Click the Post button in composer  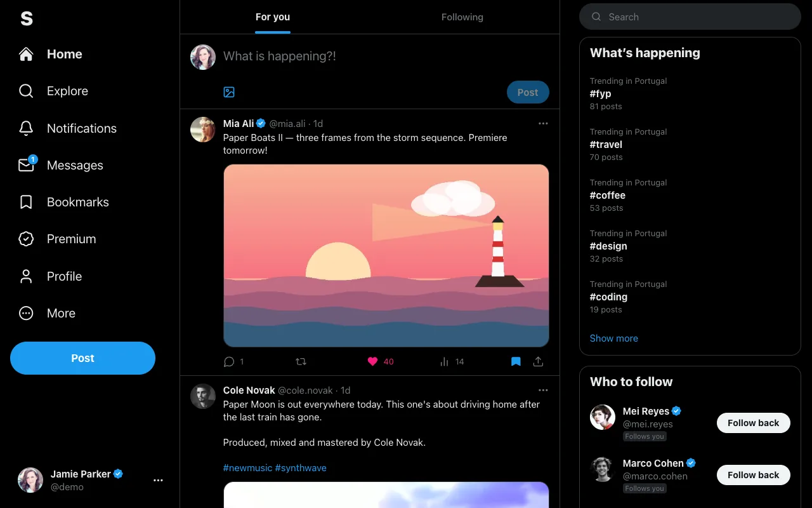528,93
